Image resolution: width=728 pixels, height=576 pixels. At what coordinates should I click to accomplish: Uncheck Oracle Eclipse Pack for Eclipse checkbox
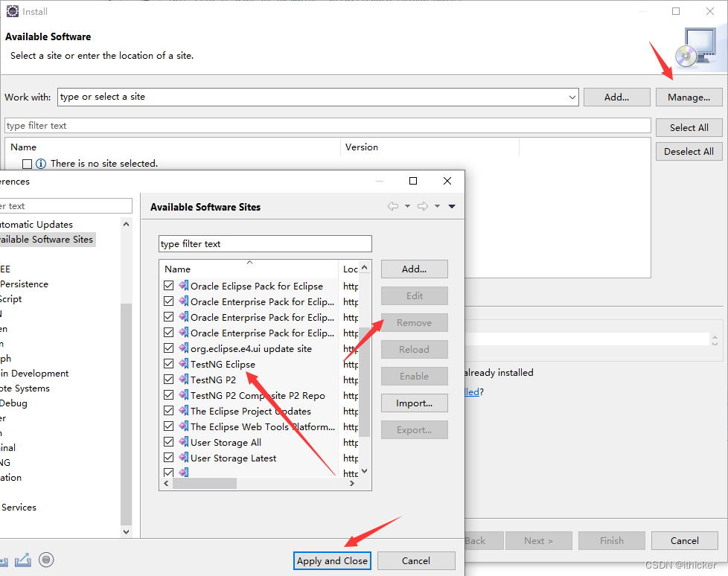click(x=169, y=286)
